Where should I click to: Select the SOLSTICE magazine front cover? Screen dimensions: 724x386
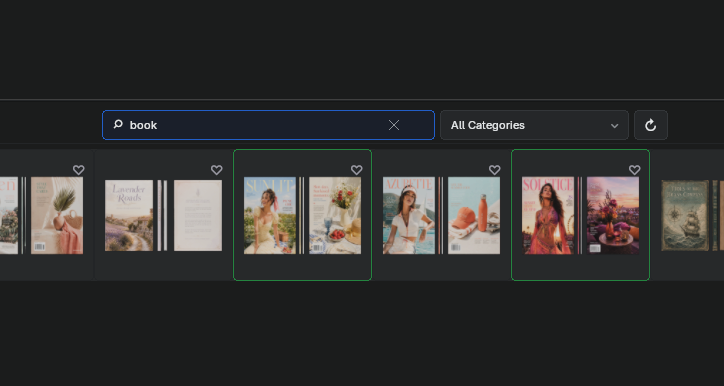point(548,216)
